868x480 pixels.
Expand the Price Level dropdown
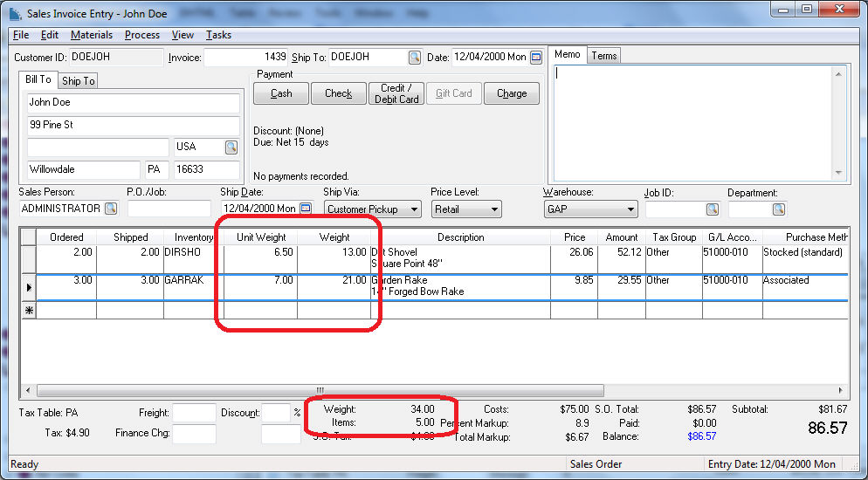coord(494,209)
